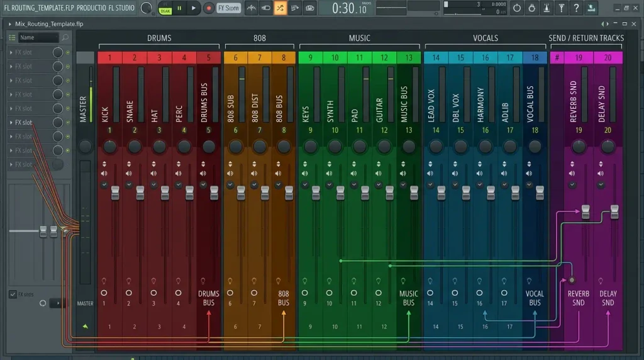
Task: Click the PERC track stereo arrows icon
Action: [178, 164]
